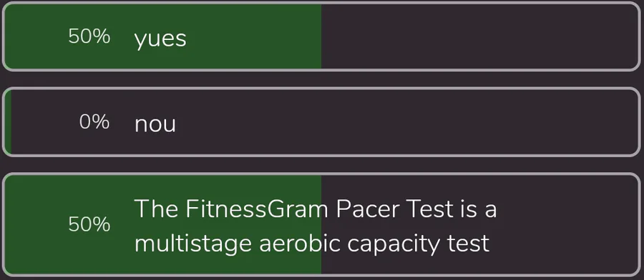Click the word "nou" text
Screen dimensions: 644x280
point(155,124)
